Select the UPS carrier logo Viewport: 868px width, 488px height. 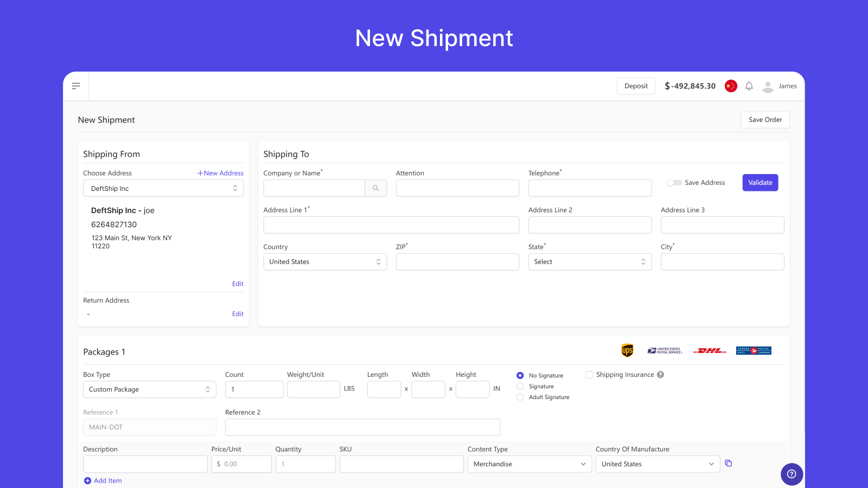[627, 350]
